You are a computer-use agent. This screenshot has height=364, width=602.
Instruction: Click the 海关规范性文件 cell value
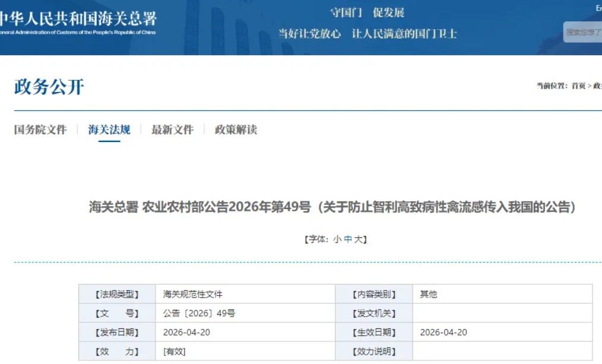click(193, 294)
